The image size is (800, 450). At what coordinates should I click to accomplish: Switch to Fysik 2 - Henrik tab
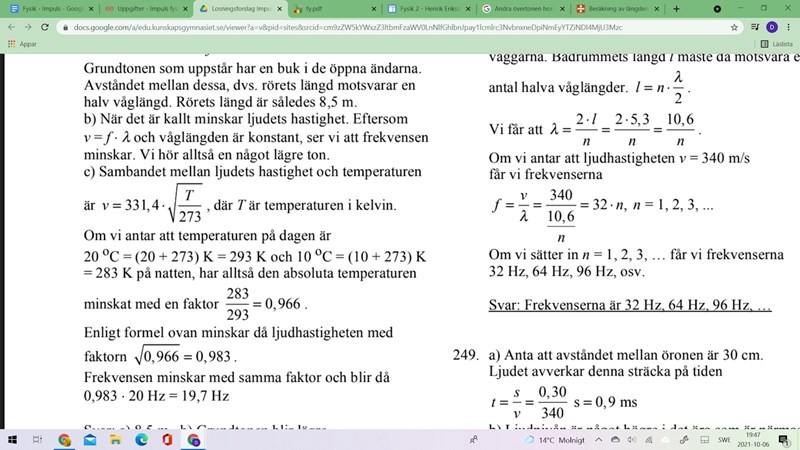coord(420,8)
